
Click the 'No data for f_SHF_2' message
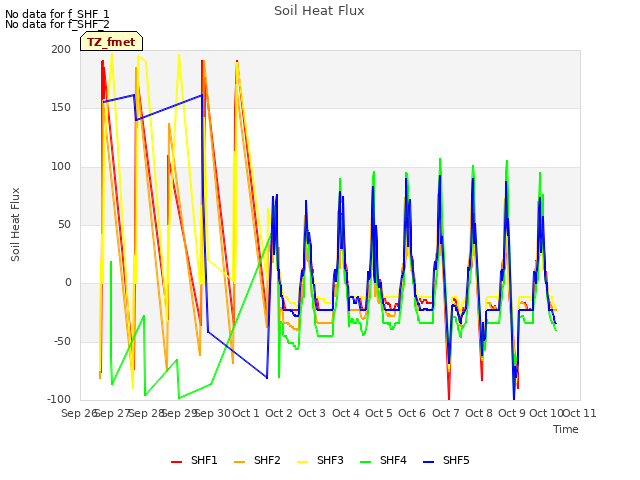(x=57, y=24)
